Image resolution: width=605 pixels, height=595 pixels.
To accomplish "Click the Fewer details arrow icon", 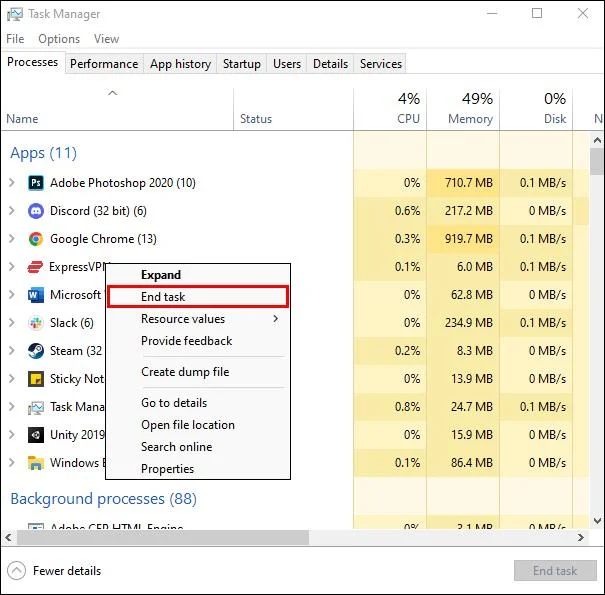I will [x=16, y=571].
